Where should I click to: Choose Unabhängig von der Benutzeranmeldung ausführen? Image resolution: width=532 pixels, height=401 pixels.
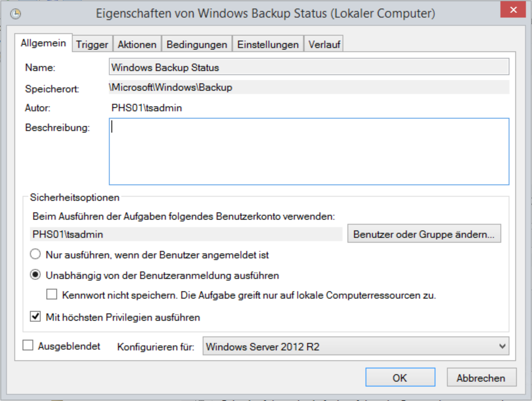coord(35,275)
